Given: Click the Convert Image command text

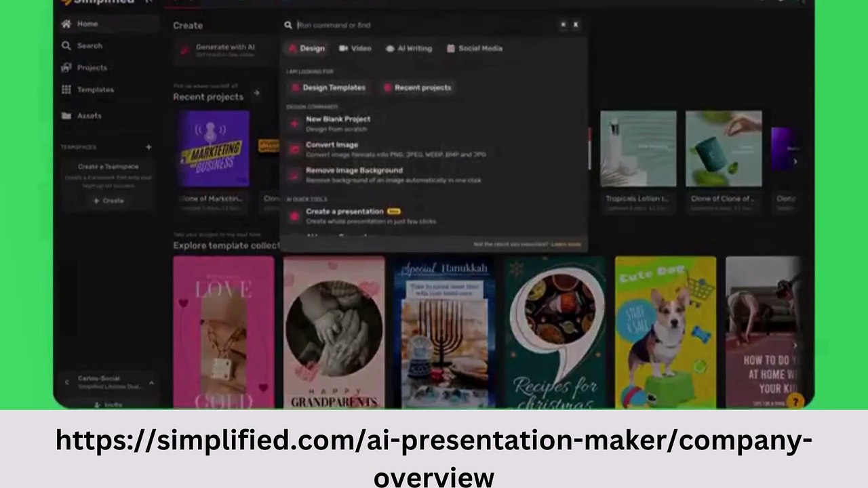Looking at the screenshot, I should click(x=332, y=145).
